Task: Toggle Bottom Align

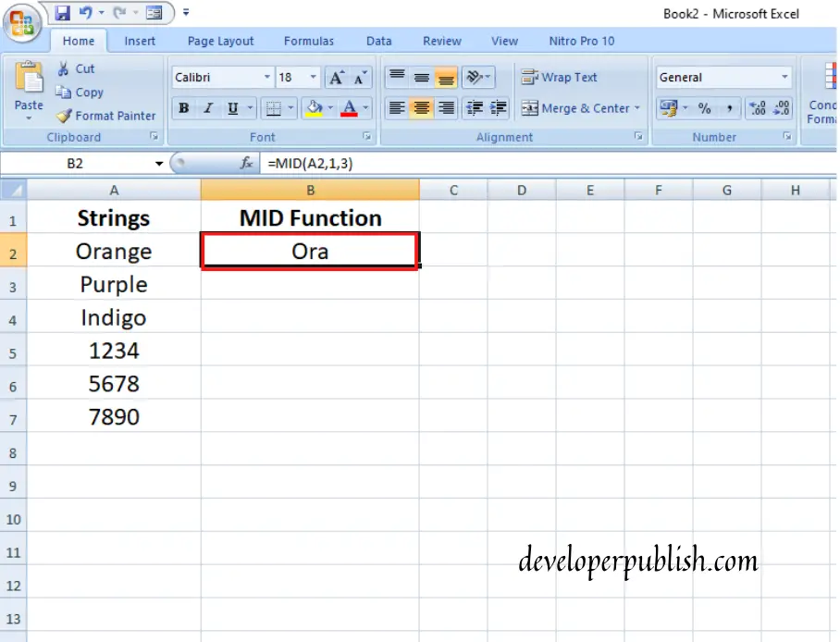Action: point(446,77)
